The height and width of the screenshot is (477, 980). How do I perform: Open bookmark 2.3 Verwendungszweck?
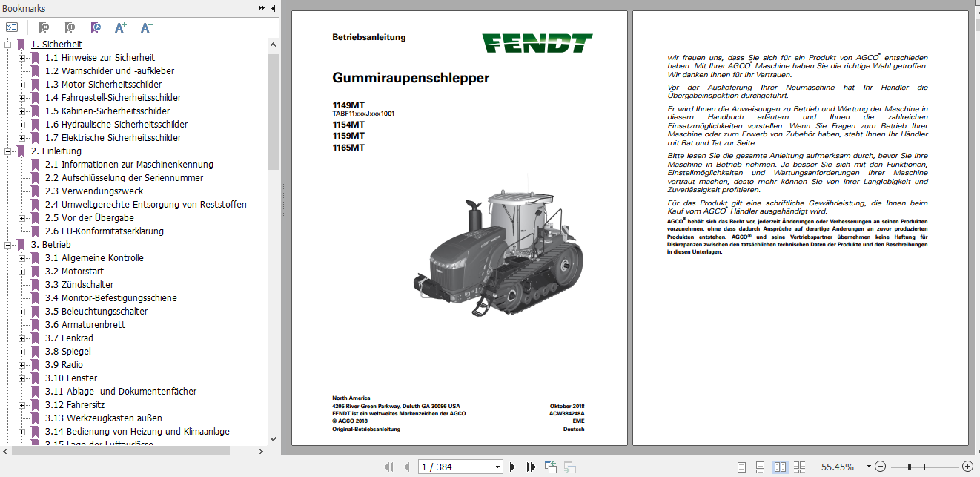(x=94, y=191)
